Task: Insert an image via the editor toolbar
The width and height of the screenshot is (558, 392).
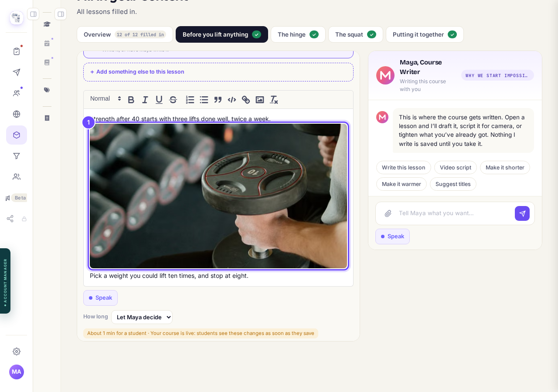Action: [260, 100]
